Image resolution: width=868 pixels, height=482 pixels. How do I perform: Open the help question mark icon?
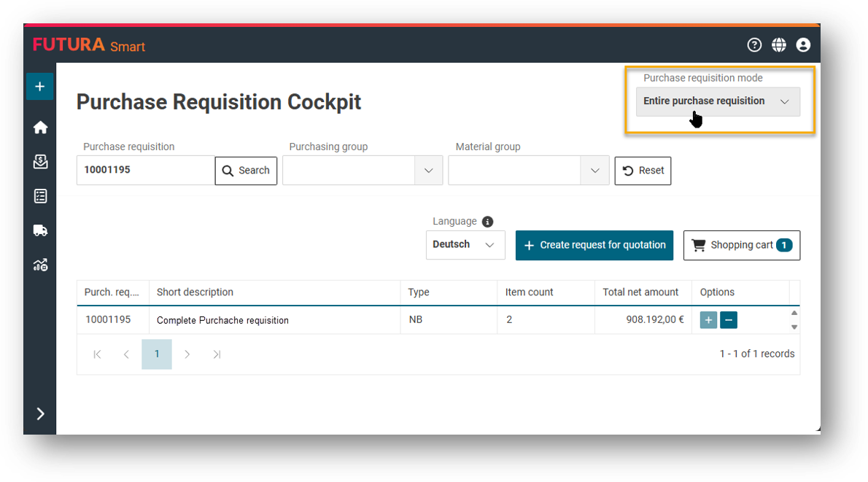(x=754, y=44)
